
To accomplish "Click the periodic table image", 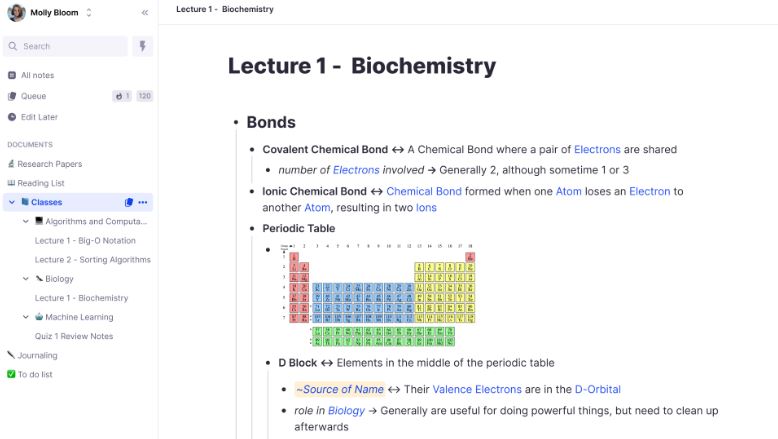I will pyautogui.click(x=378, y=295).
